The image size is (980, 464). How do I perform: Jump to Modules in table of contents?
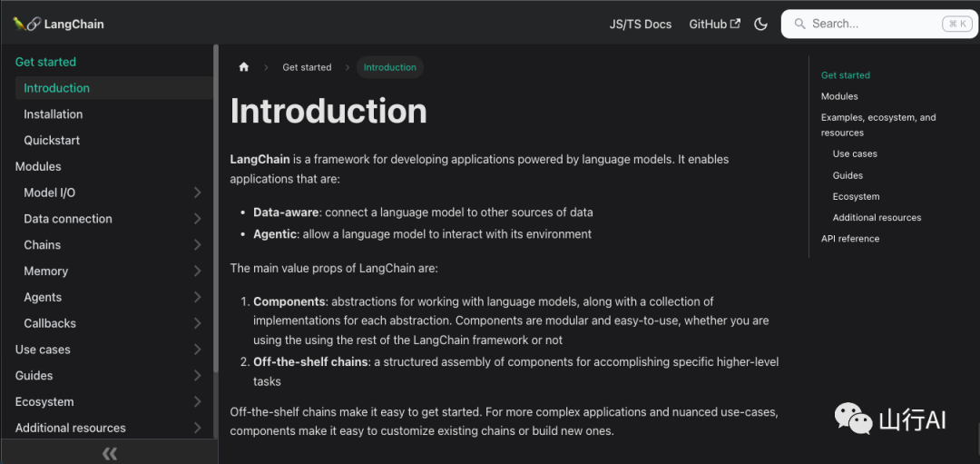click(839, 96)
